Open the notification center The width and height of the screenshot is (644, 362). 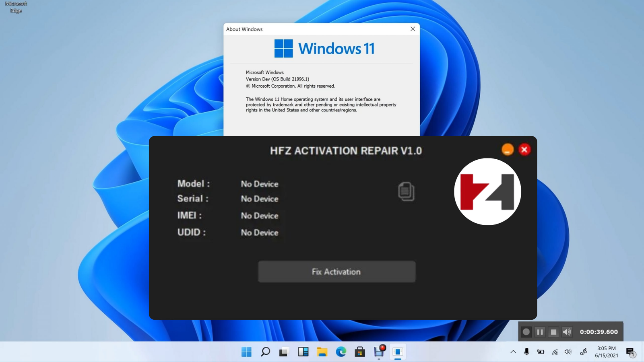pos(630,352)
